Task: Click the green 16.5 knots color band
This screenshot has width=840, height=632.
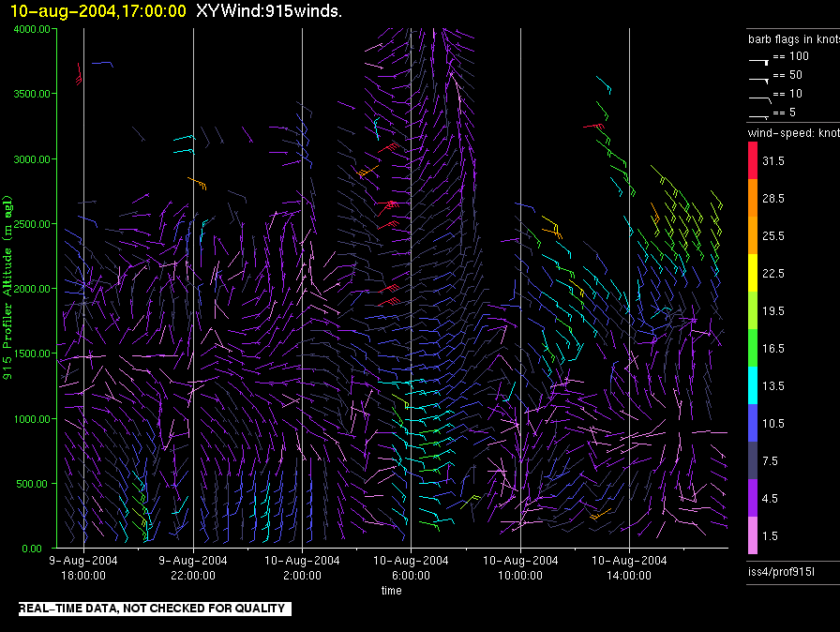Action: click(x=753, y=347)
